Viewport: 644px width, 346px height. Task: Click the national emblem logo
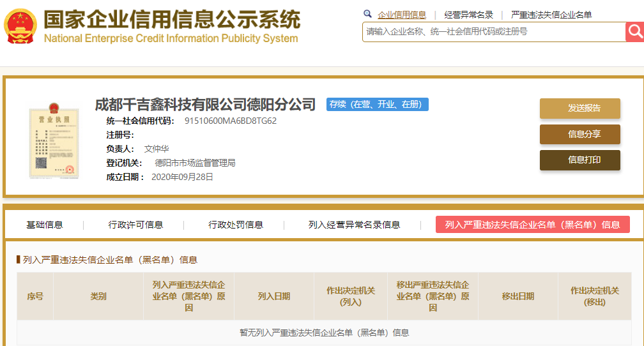pos(20,26)
